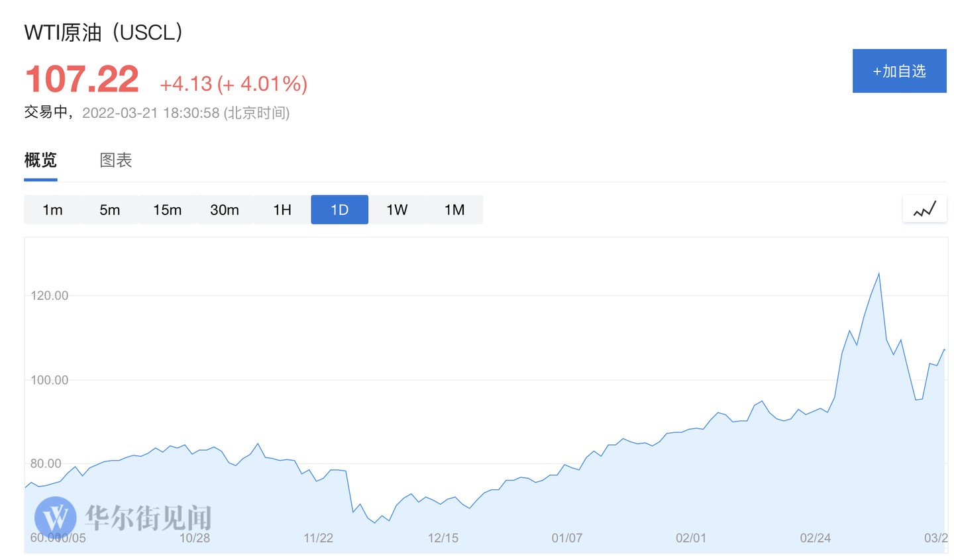Click the 11/22 date axis label
This screenshot has width=954, height=560.
pyautogui.click(x=318, y=538)
